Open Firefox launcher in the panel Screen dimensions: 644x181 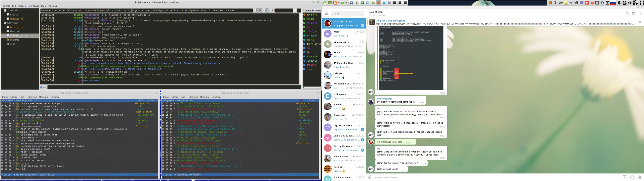pos(335,3)
